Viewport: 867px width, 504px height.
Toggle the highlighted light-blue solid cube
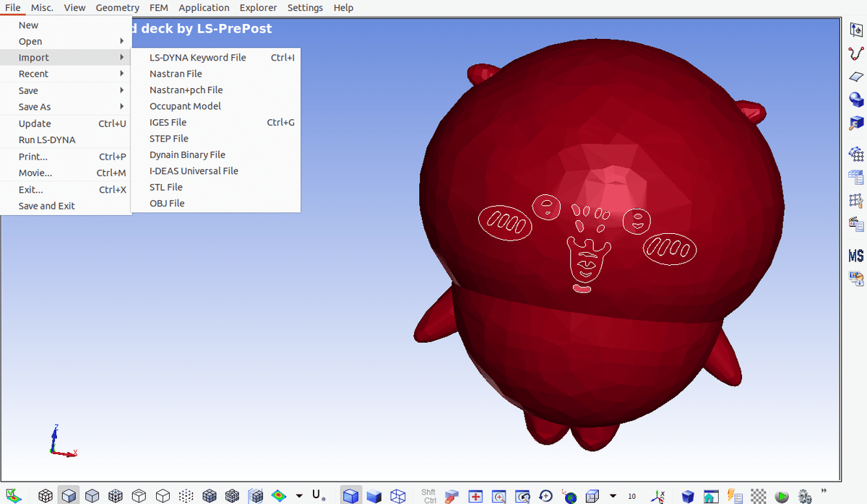click(x=350, y=495)
